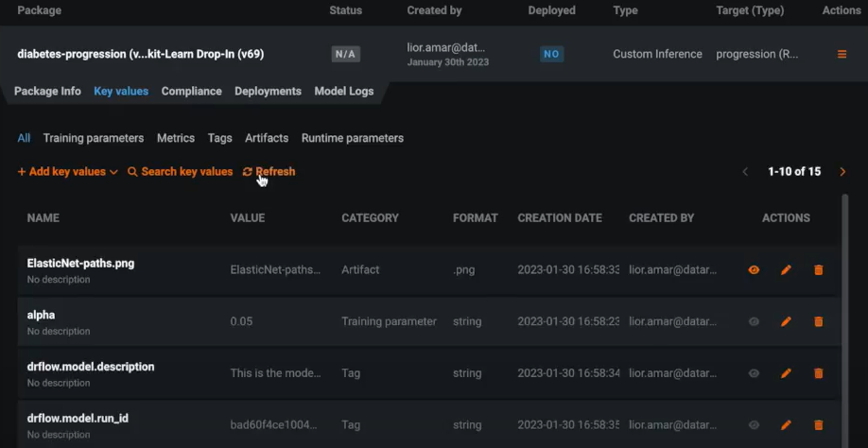The height and width of the screenshot is (448, 868).
Task: Edit the ElasticNet-paths.png key value
Action: [786, 270]
